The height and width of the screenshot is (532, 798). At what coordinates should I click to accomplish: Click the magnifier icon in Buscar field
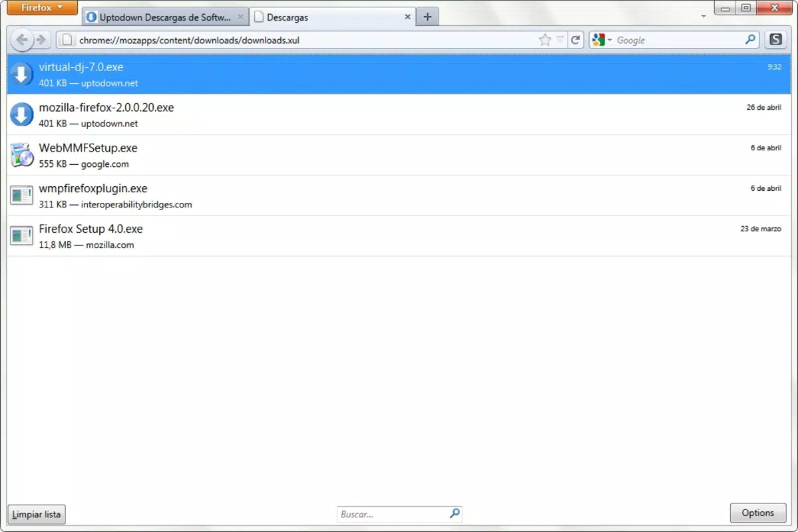pos(455,513)
